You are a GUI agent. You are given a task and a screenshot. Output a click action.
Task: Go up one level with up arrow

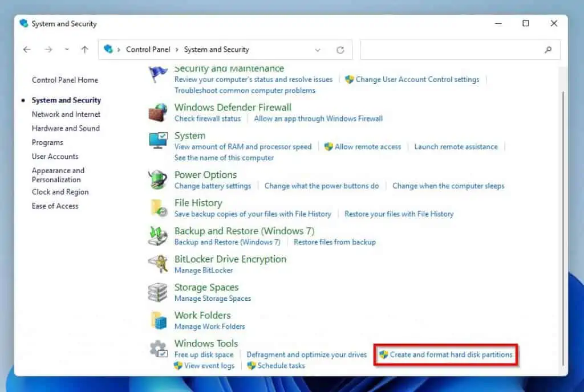coord(85,50)
